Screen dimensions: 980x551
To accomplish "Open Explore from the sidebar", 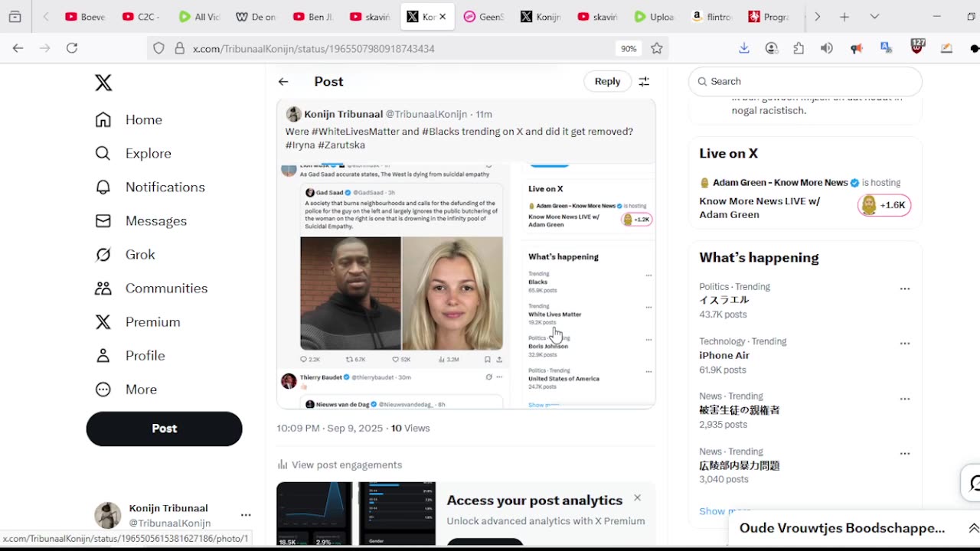I will [x=133, y=153].
